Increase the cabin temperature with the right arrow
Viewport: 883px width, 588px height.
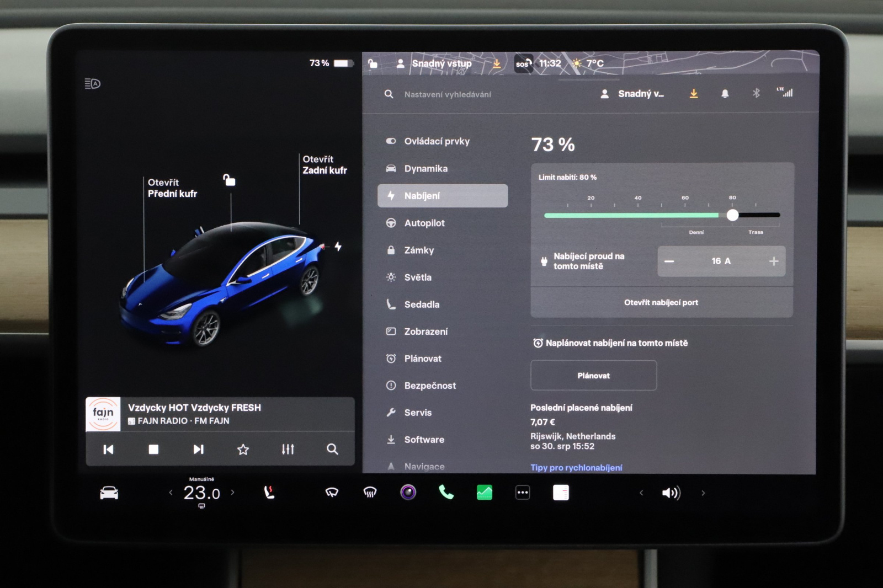pyautogui.click(x=233, y=493)
